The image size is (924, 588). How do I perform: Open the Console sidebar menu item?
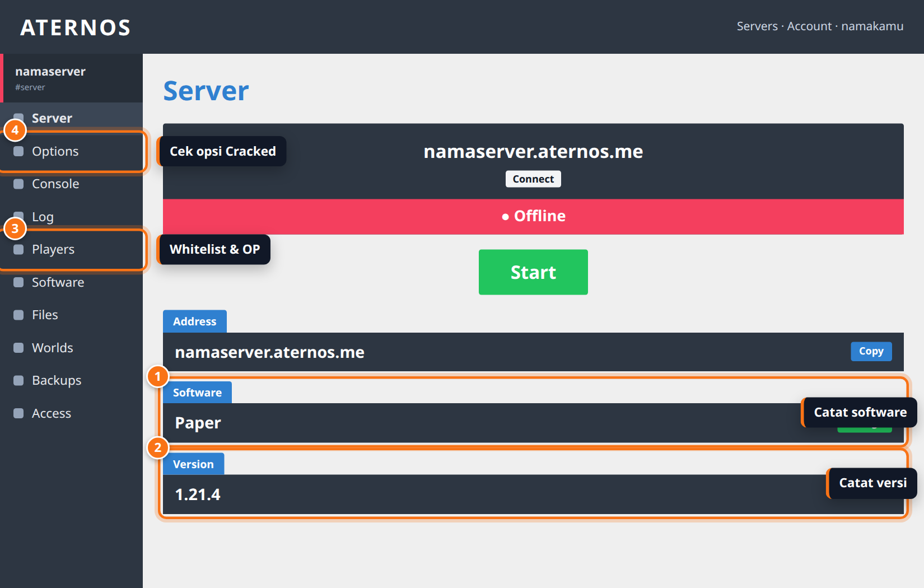point(71,184)
